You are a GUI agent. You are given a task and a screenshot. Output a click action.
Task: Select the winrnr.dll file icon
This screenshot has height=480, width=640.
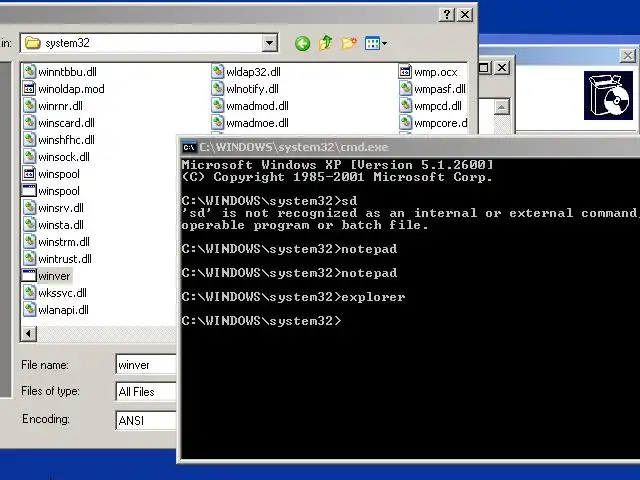pos(29,106)
